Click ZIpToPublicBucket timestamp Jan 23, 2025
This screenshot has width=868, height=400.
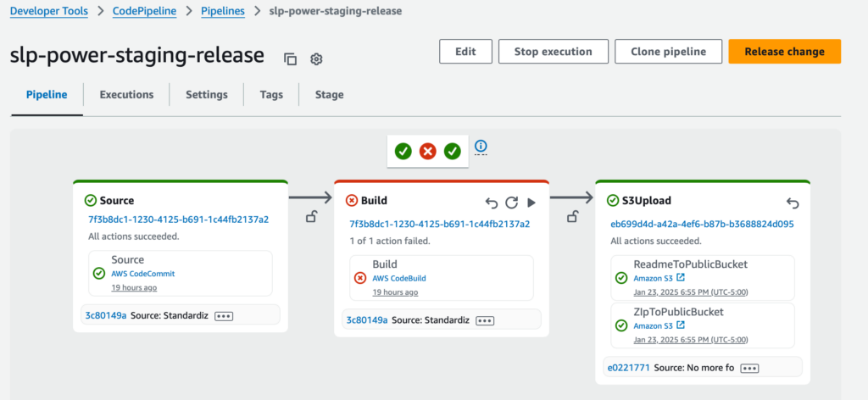tap(691, 340)
